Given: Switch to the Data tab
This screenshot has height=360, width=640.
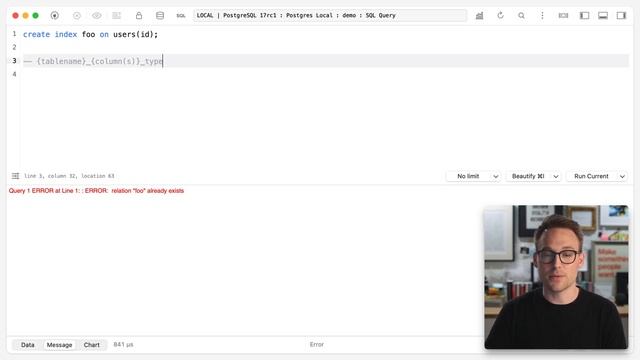Looking at the screenshot, I should [28, 345].
